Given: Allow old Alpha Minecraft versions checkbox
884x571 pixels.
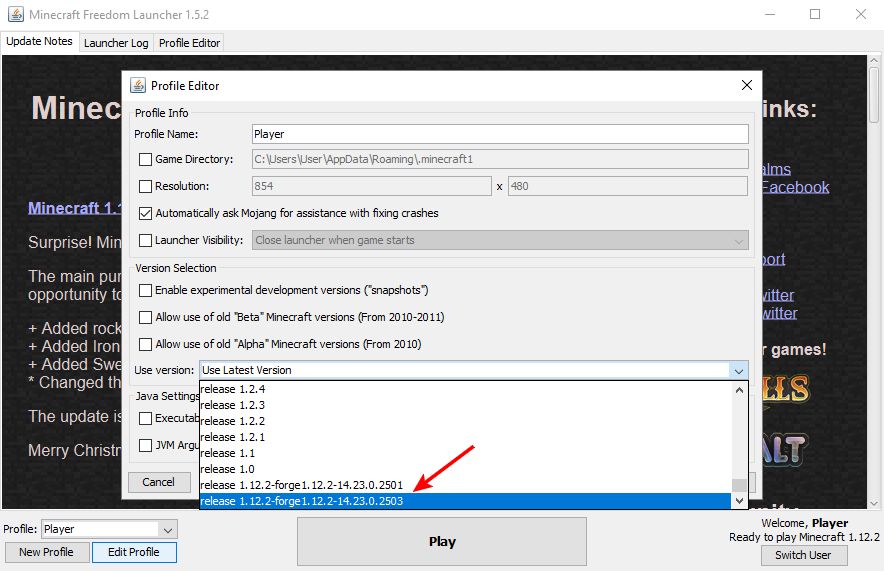Looking at the screenshot, I should click(x=146, y=344).
